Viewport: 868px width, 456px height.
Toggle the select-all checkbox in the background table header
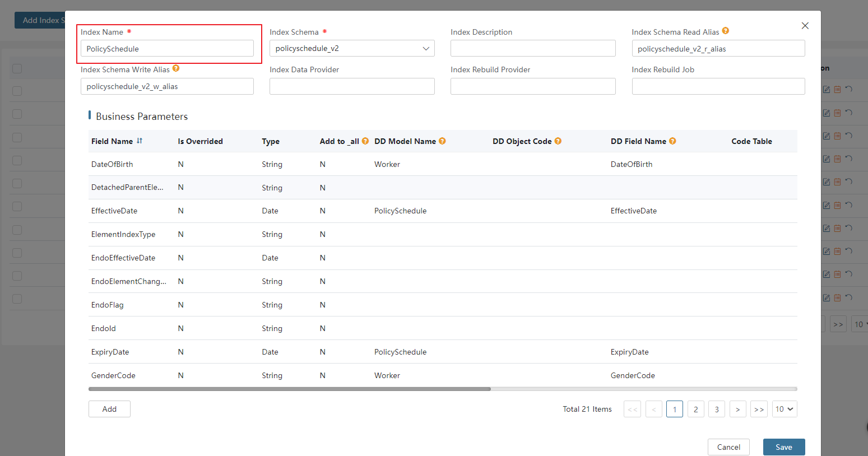[17, 68]
